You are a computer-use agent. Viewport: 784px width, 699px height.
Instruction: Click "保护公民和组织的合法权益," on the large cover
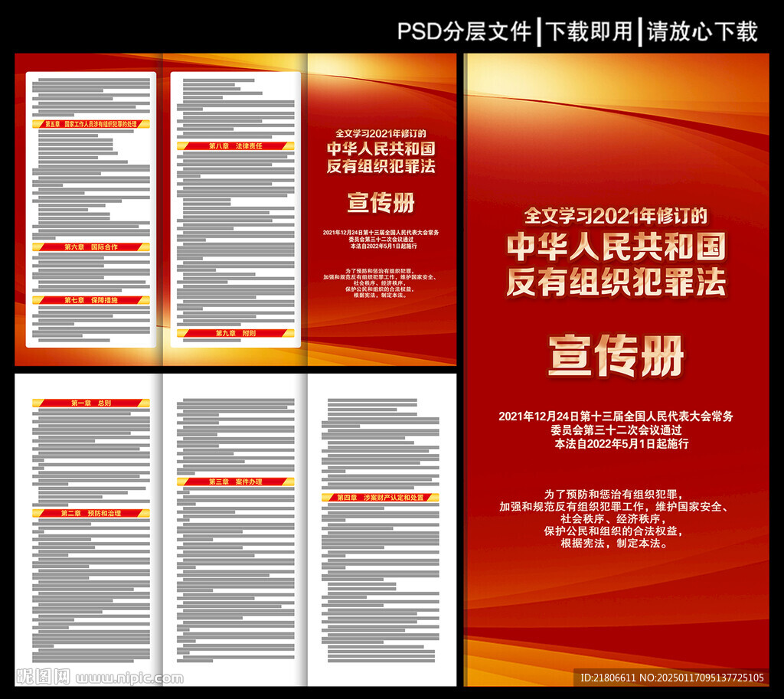point(613,531)
